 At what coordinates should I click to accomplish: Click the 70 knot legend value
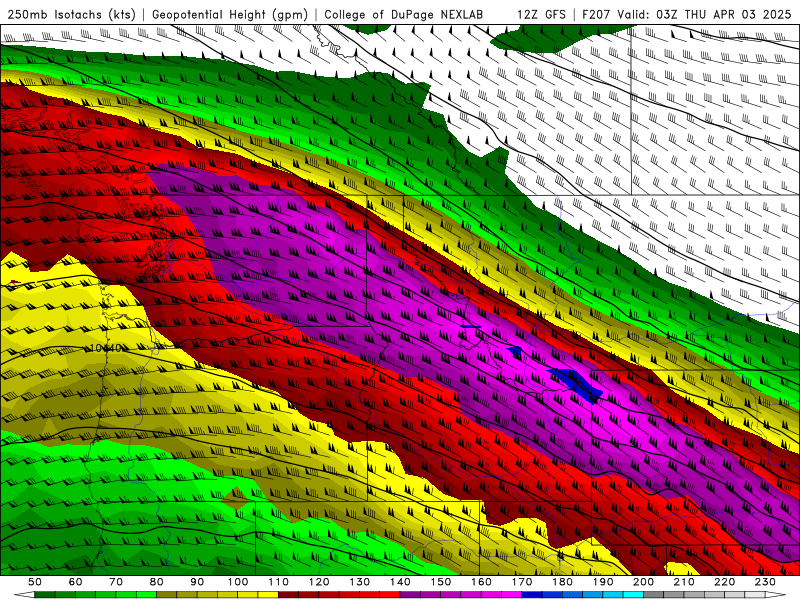pyautogui.click(x=116, y=582)
